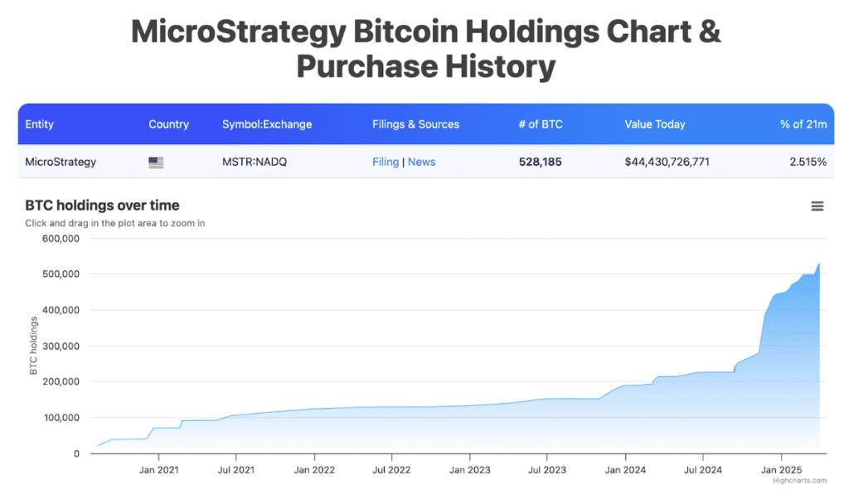This screenshot has height=504, width=849.
Task: Click the Symbol:Exchange column header
Action: tap(267, 124)
